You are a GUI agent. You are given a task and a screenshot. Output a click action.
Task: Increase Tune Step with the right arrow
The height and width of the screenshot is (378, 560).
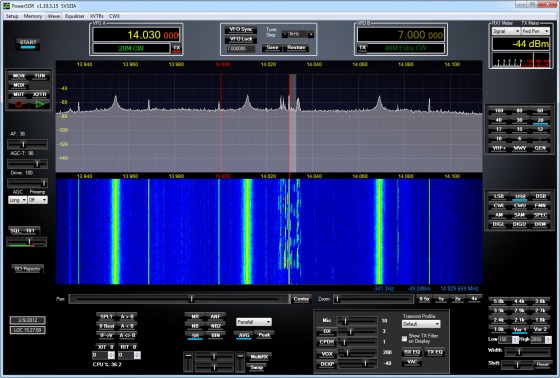click(311, 34)
